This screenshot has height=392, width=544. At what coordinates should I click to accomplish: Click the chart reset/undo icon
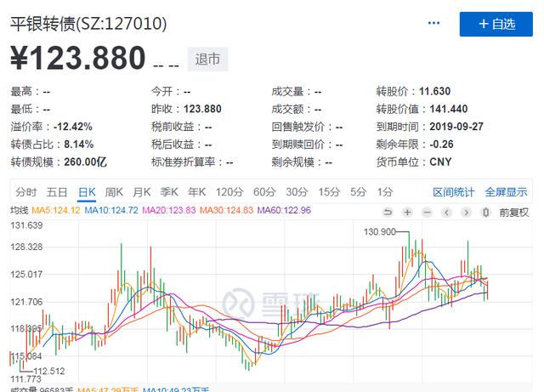(x=388, y=212)
